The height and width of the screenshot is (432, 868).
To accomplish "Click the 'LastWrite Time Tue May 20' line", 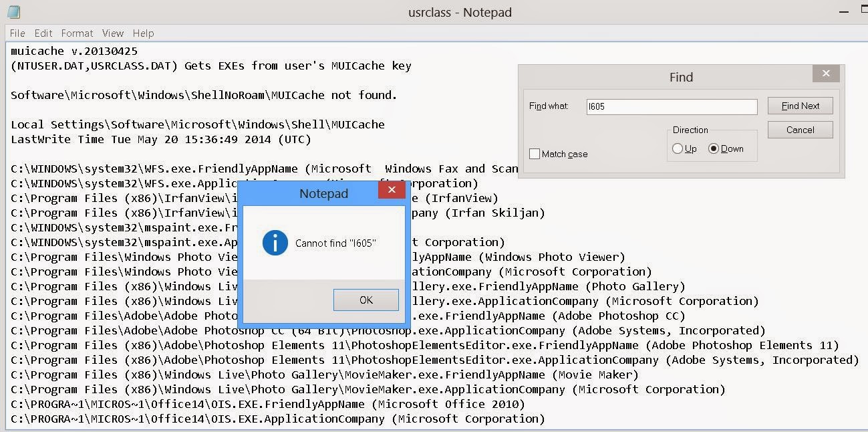I will click(x=161, y=139).
